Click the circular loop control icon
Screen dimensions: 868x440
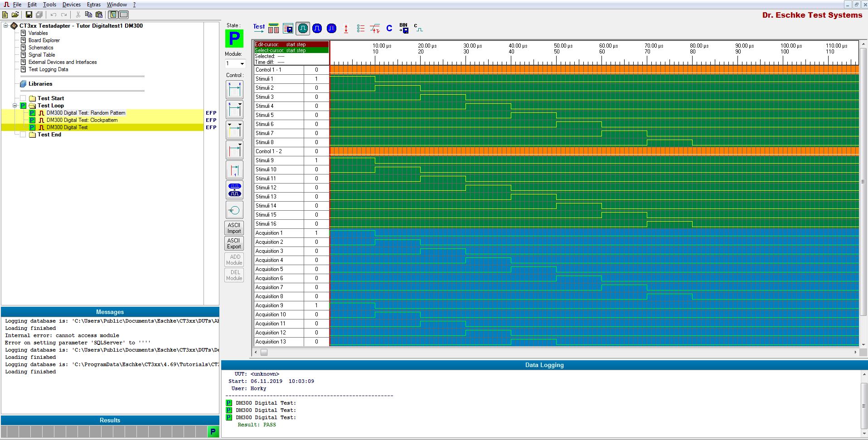click(x=234, y=210)
